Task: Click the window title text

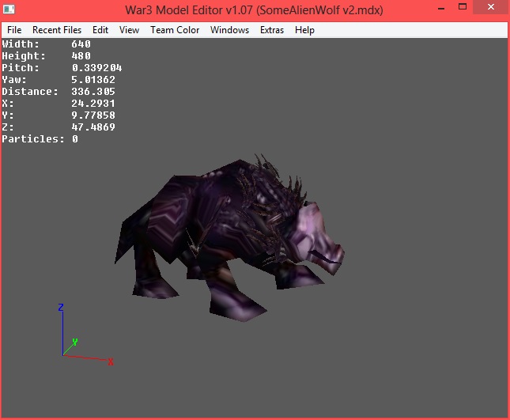Action: pyautogui.click(x=254, y=10)
